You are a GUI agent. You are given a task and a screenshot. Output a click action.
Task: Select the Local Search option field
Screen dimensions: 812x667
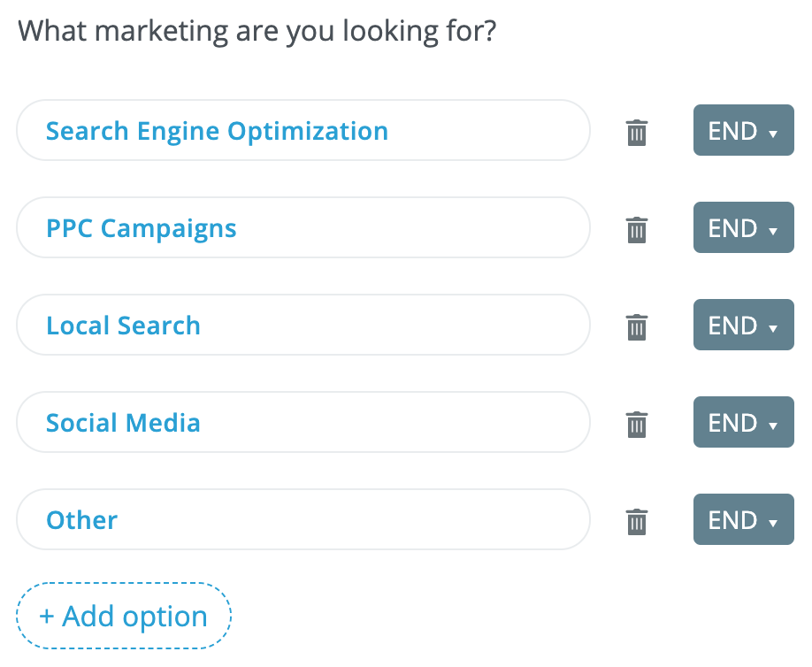pyautogui.click(x=303, y=325)
